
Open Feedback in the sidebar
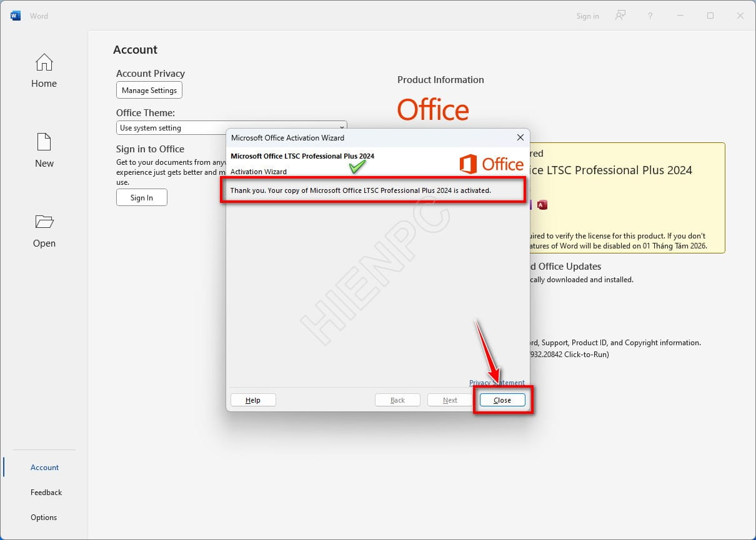point(46,492)
